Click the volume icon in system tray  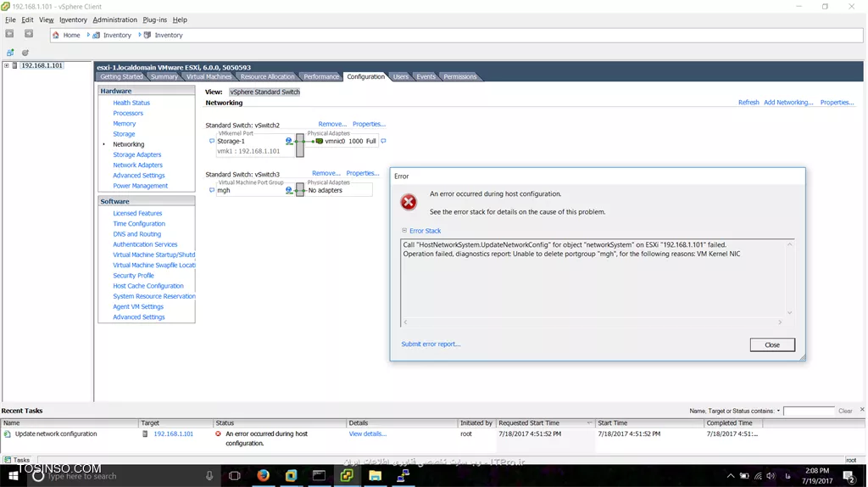point(771,476)
